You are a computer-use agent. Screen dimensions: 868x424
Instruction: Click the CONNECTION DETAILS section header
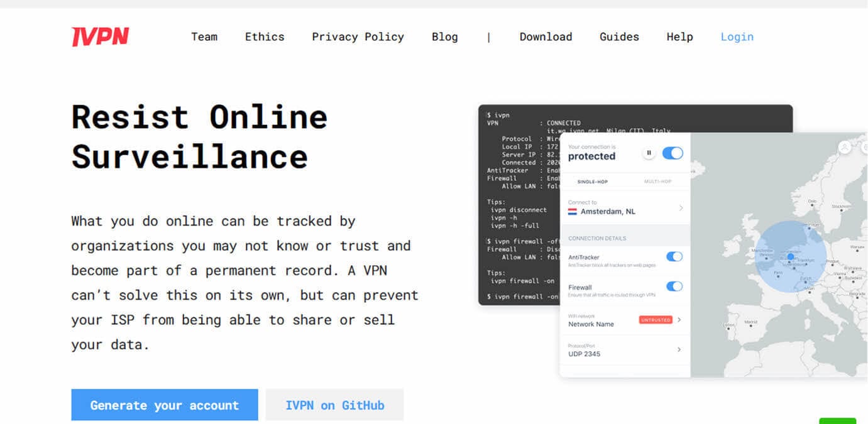597,239
